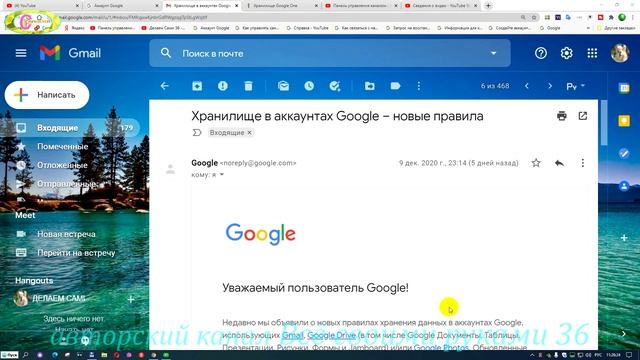
Task: Expand recipient details next to кому: я
Action: coord(222,175)
